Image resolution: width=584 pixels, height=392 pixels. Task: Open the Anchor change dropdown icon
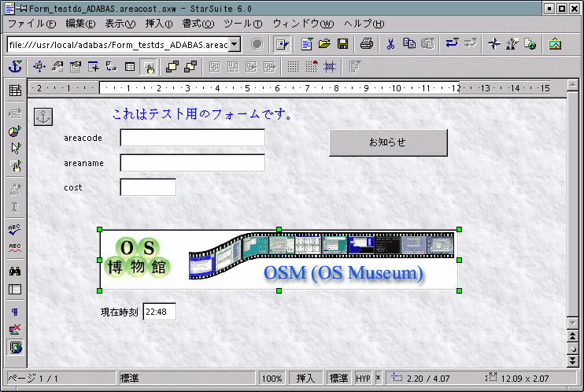click(x=15, y=67)
